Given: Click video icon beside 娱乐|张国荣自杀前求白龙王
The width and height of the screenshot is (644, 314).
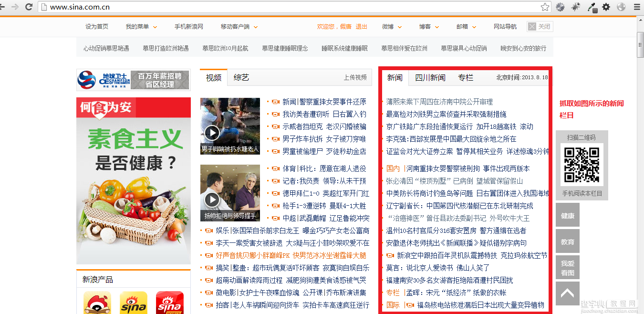Looking at the screenshot, I should click(208, 230).
